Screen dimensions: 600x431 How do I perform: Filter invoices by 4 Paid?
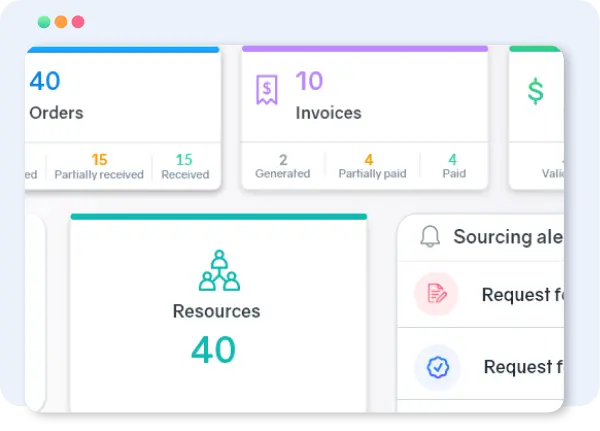pos(452,166)
